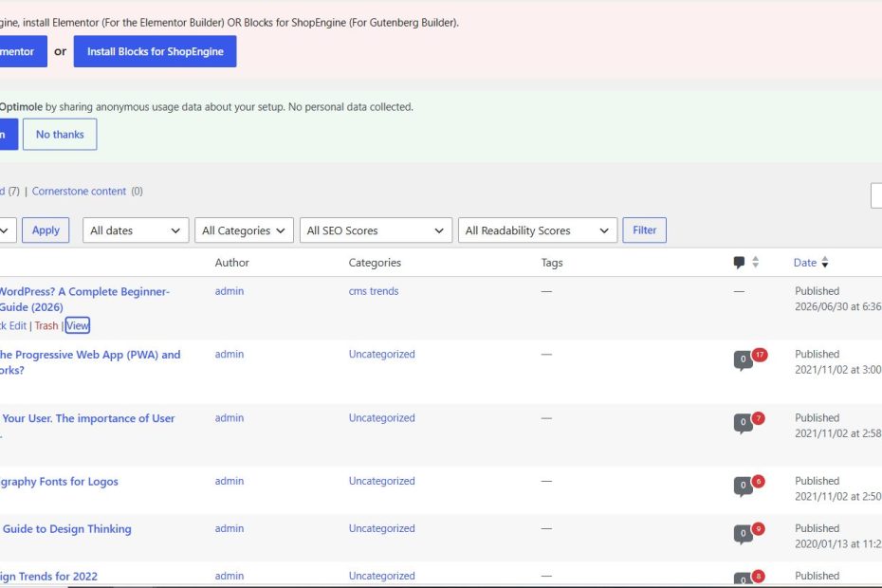This screenshot has height=588, width=882.
Task: Click Uncategorized in PWA post row
Action: (x=381, y=354)
